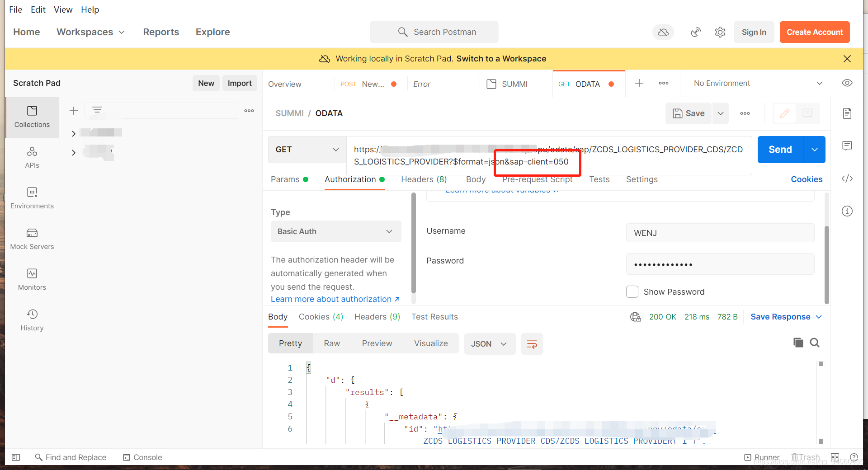Click the request URL field
Viewport: 868px width, 470px height.
click(x=549, y=155)
